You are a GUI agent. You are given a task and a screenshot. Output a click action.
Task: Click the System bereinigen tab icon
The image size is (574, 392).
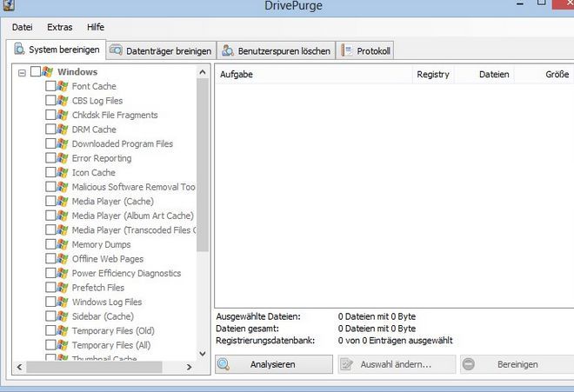coord(19,49)
